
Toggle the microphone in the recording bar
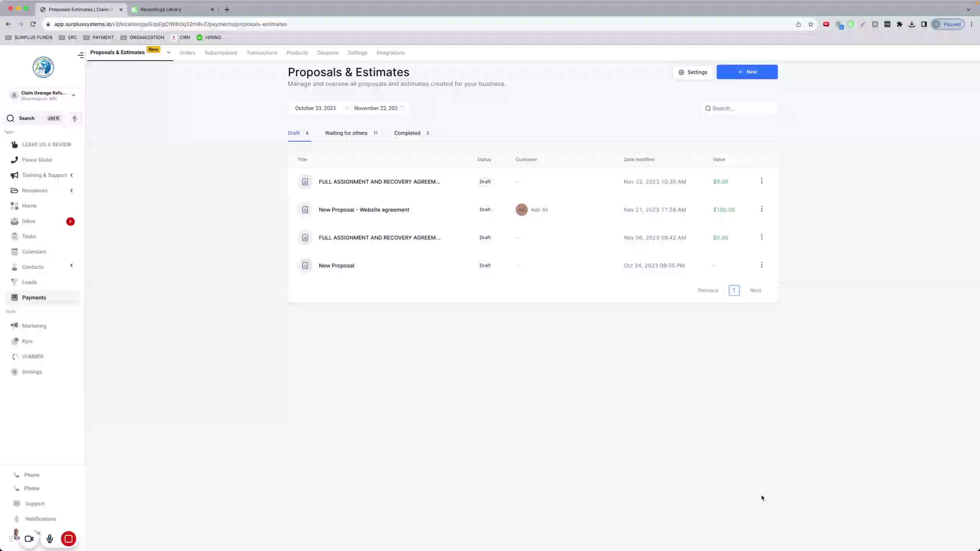click(49, 539)
